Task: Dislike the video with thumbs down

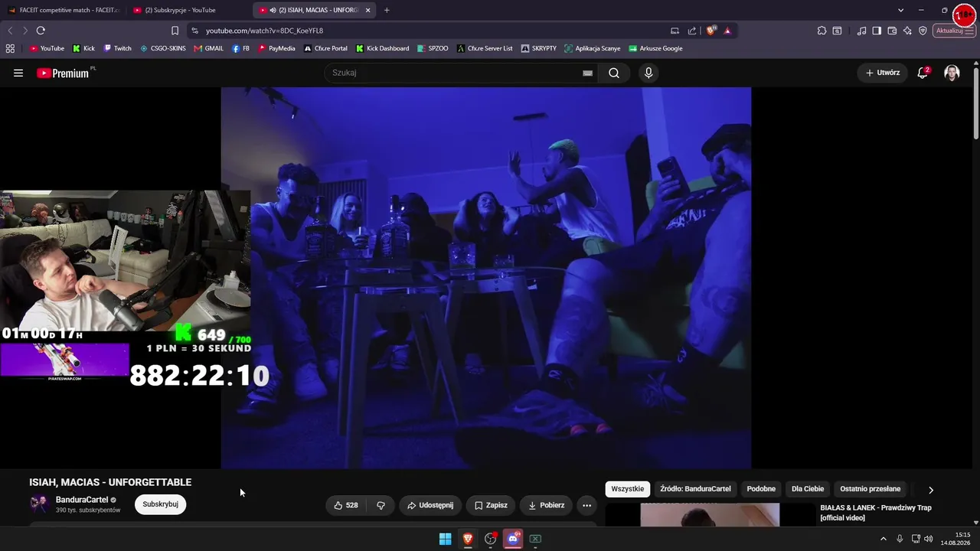Action: pos(381,505)
